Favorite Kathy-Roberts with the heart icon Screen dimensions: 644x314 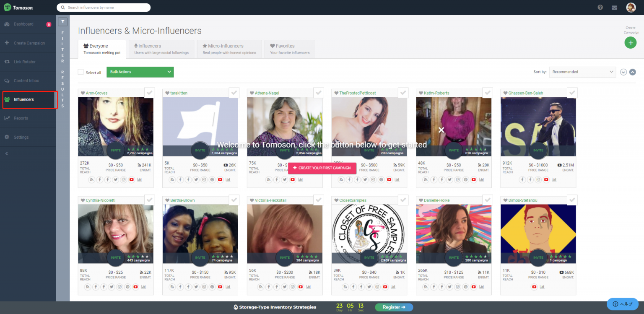pos(421,93)
